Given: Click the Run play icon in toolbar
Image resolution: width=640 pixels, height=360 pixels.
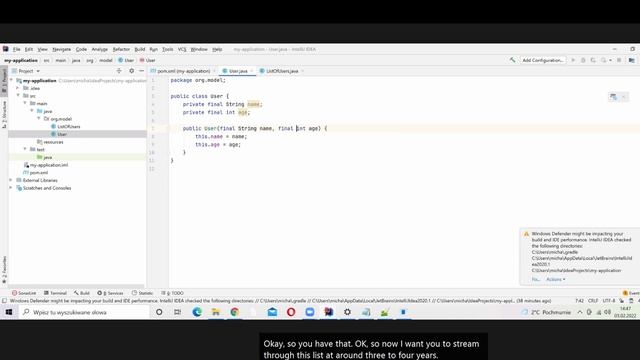Looking at the screenshot, I should pyautogui.click(x=573, y=60).
